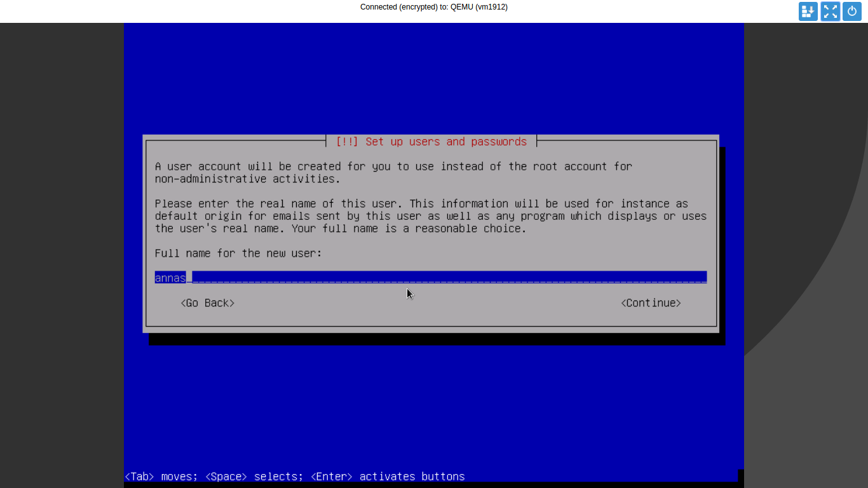Screen dimensions: 868x488
Task: Click the <Enter> activates buttons hint text
Action: [388, 477]
